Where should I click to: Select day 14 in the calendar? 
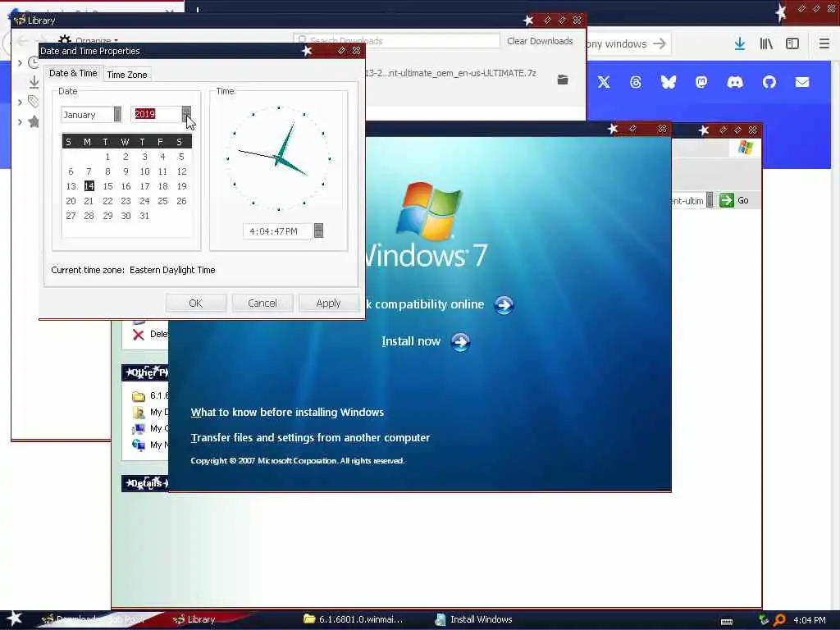pos(89,186)
